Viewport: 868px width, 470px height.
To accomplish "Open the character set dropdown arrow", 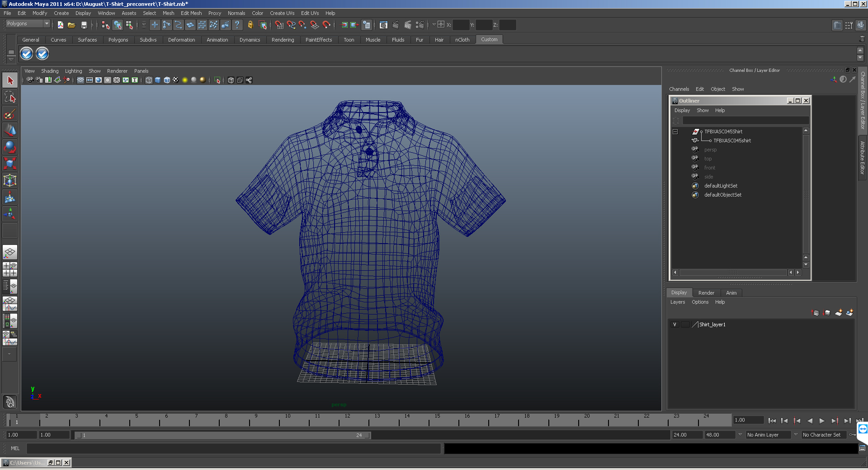I will click(x=796, y=435).
